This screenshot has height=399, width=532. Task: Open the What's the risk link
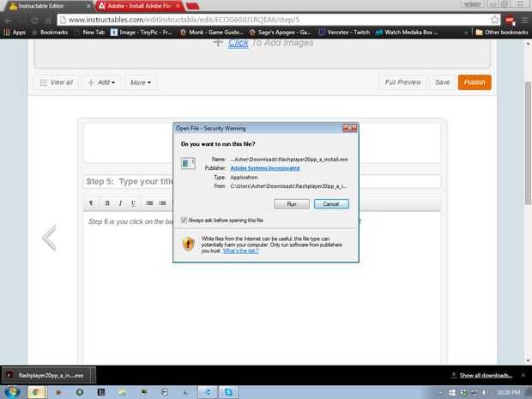pyautogui.click(x=240, y=251)
